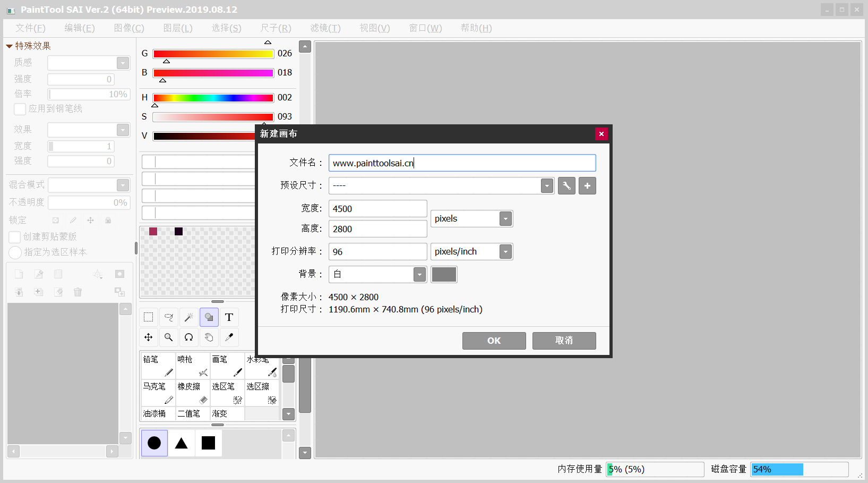Screen dimensions: 868x483
Task: Toggle 创建剪贴蒙版 checkbox
Action: point(15,237)
